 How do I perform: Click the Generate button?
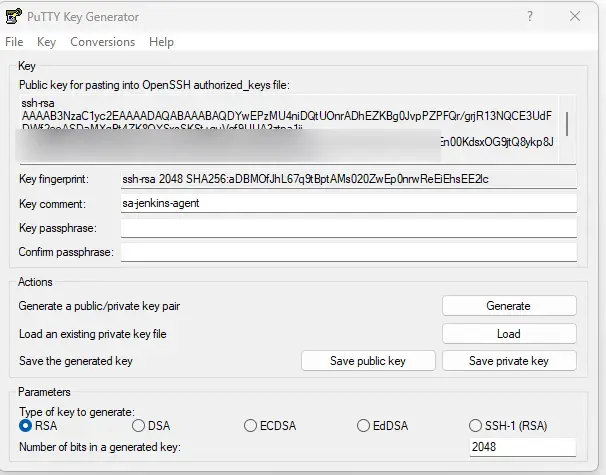(x=509, y=306)
